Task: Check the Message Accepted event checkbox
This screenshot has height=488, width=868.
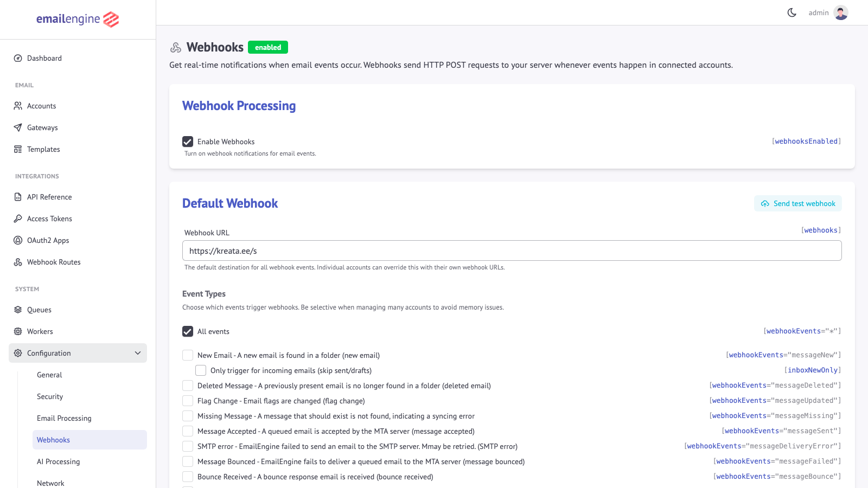Action: [x=188, y=431]
